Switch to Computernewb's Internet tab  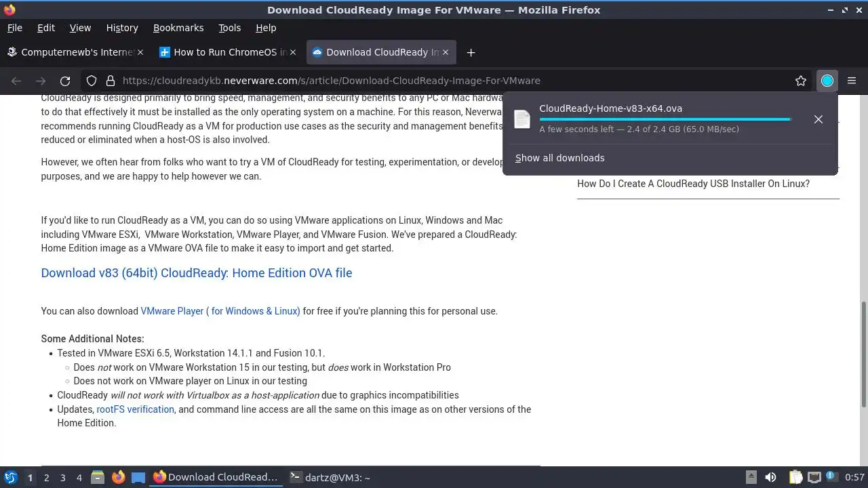point(76,52)
